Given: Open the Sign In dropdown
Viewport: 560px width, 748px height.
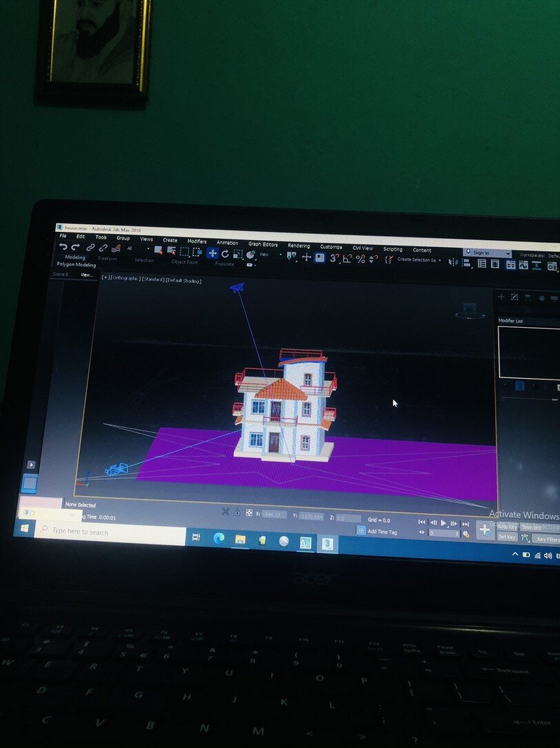Looking at the screenshot, I should pyautogui.click(x=487, y=253).
